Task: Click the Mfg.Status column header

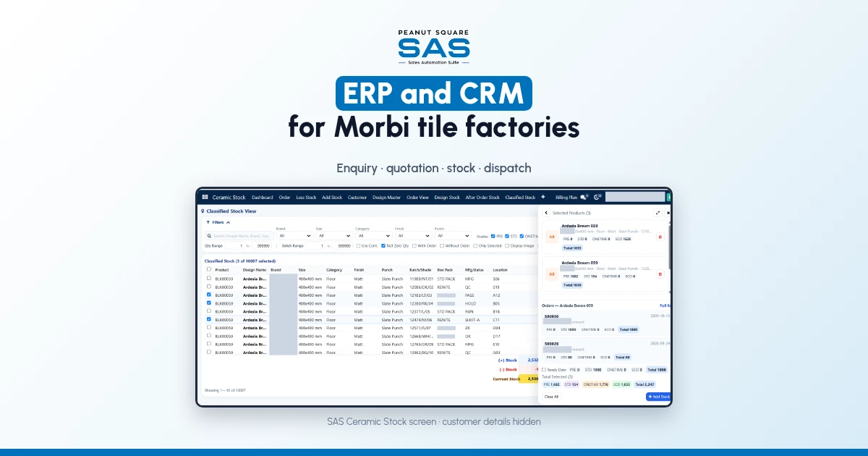Action: click(474, 269)
